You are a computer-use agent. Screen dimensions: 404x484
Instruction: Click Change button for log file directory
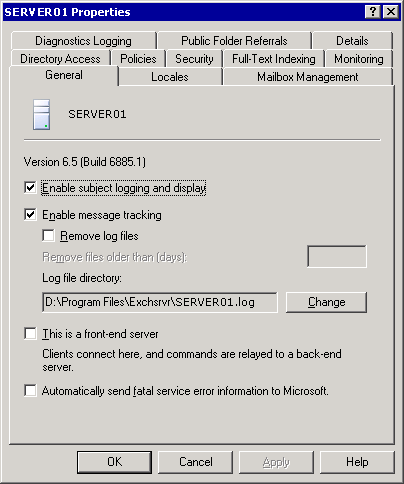point(326,302)
